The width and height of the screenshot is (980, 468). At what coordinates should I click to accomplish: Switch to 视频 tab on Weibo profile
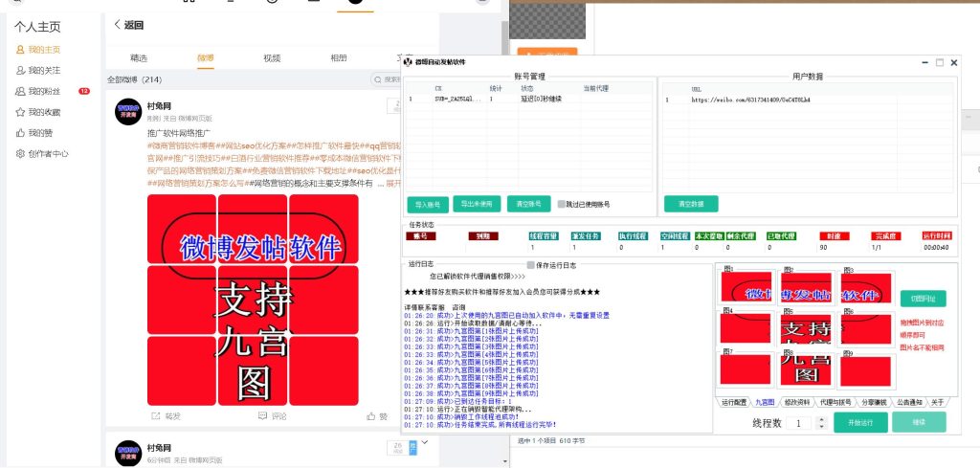pos(272,58)
